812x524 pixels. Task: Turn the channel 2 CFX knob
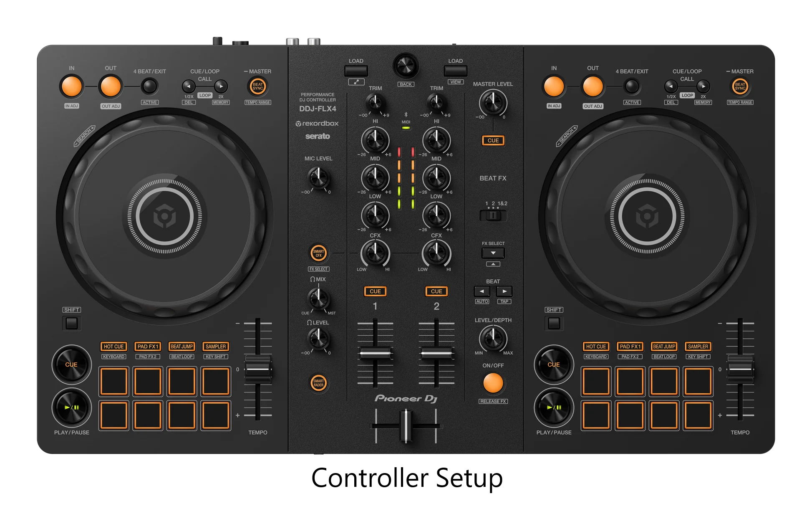coord(436,253)
